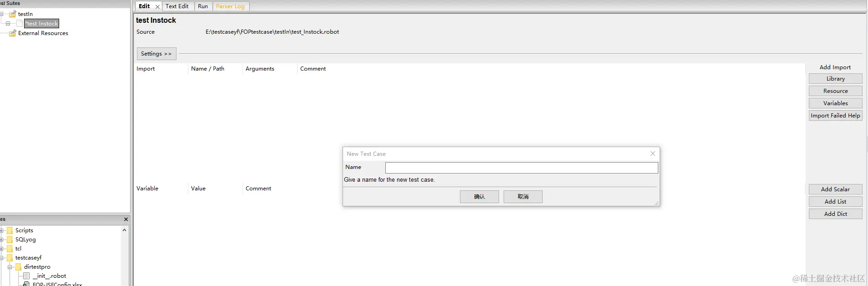This screenshot has height=286, width=868.
Task: Close the files panel with its X
Action: point(126,220)
